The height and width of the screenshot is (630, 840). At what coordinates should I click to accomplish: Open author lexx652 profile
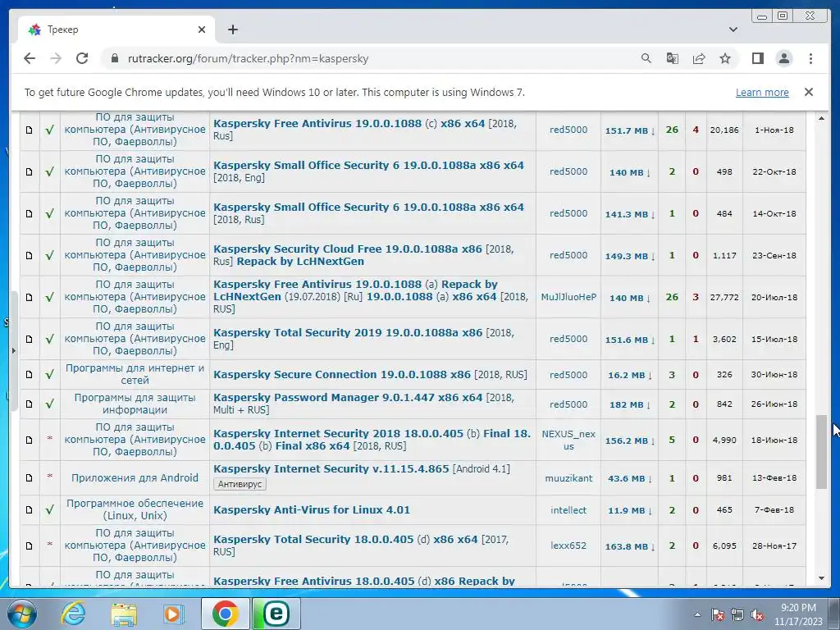coord(568,546)
